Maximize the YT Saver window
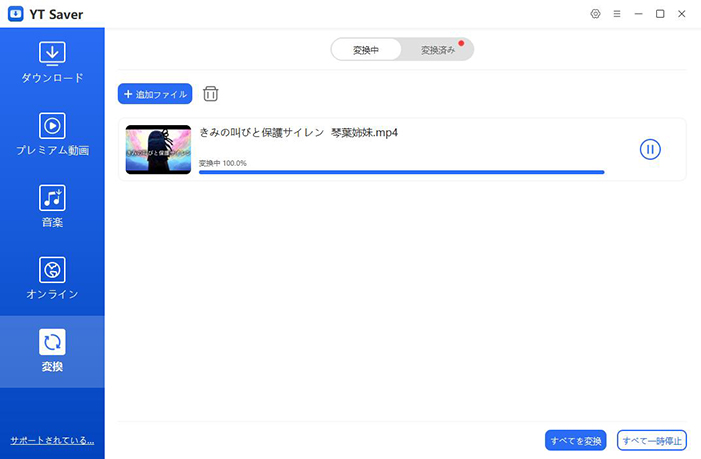 pyautogui.click(x=660, y=14)
